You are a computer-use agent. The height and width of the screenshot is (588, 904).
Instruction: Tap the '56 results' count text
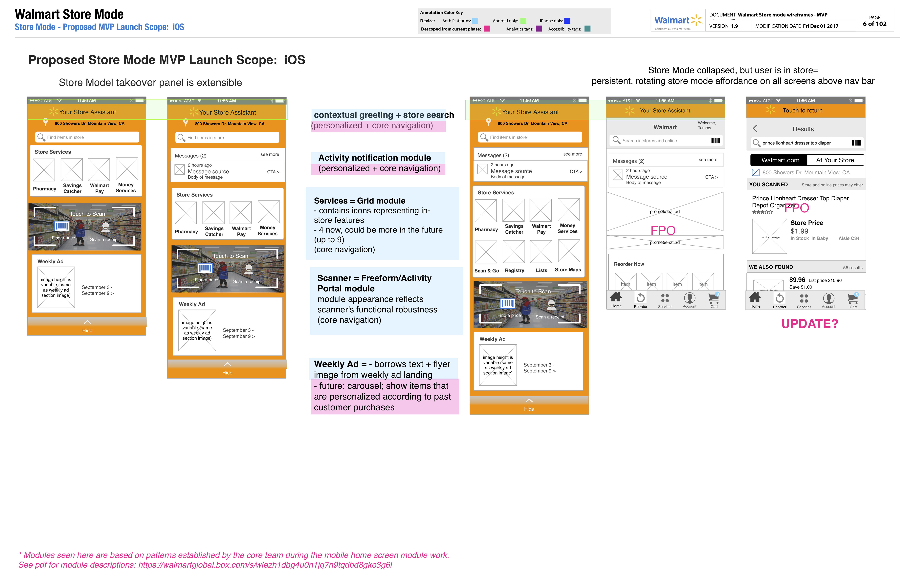[852, 267]
